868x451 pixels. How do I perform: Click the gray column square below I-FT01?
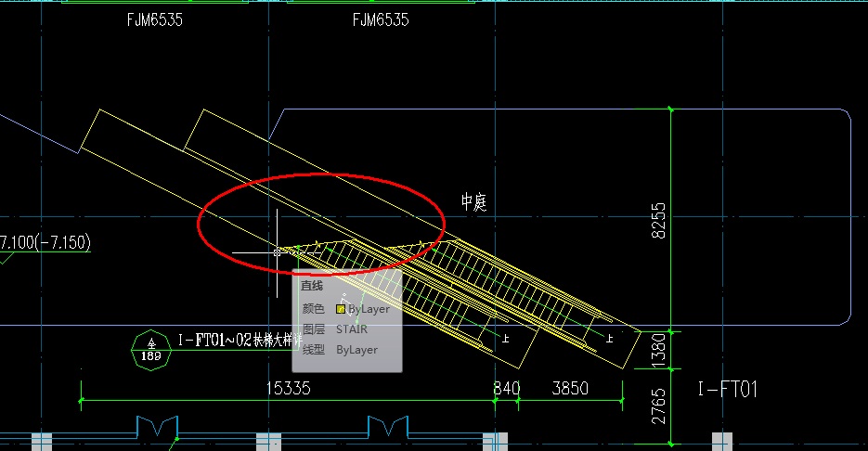coord(721,441)
